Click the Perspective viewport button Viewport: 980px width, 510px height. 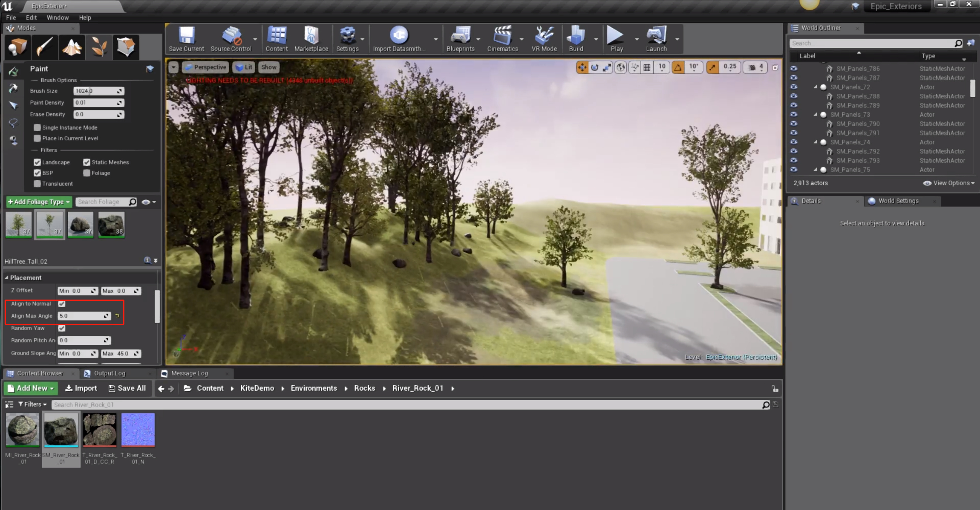206,67
